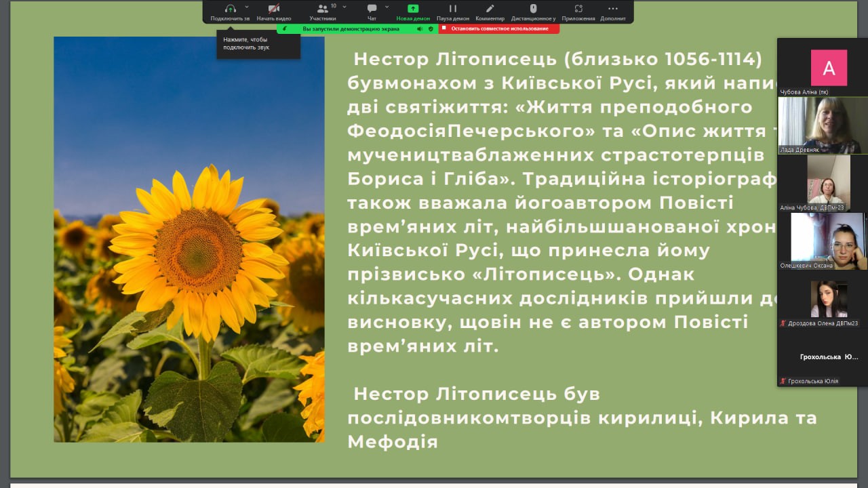Select the Annotate pencil tool
The image size is (868, 488).
(x=490, y=9)
